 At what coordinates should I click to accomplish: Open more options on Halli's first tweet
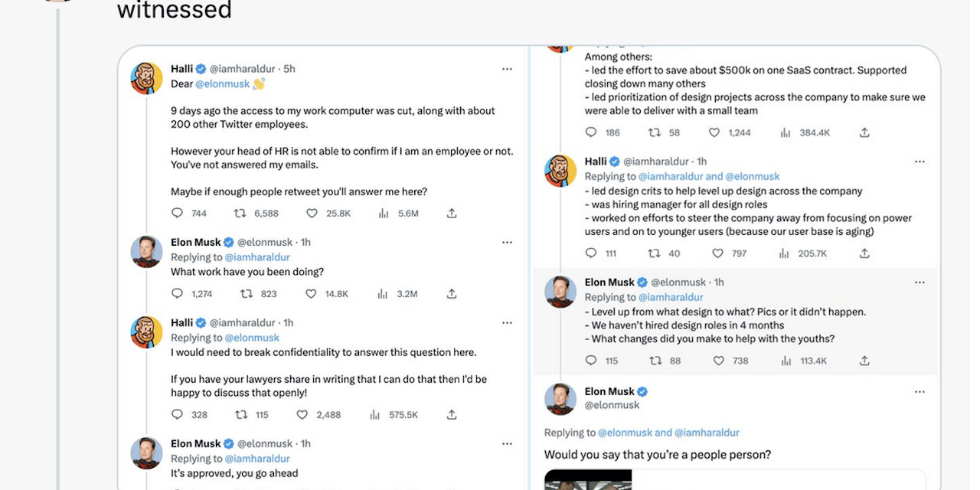point(507,69)
